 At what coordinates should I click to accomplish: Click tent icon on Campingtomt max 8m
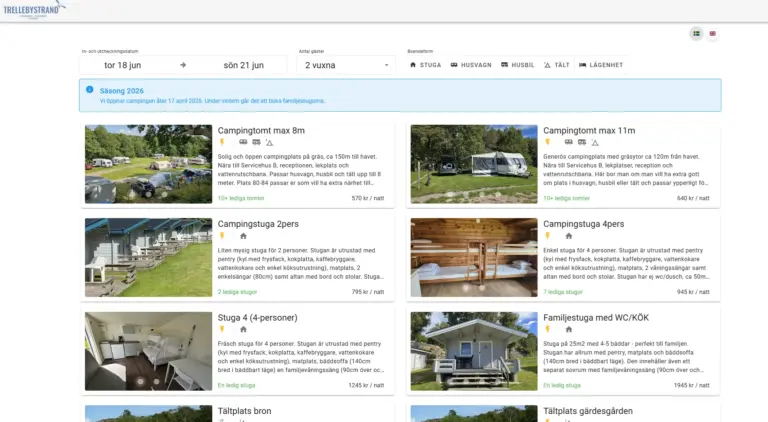269,142
